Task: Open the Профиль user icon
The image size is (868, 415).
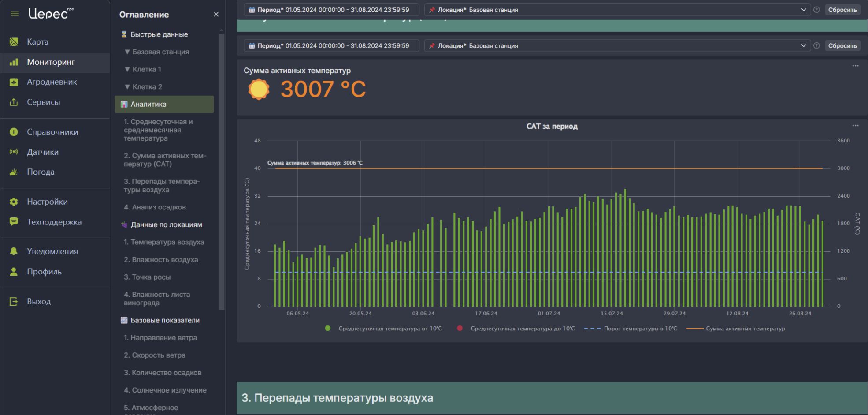Action: click(x=14, y=272)
